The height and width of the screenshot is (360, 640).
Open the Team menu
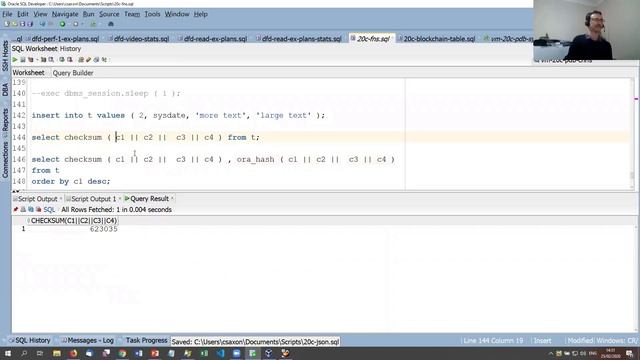click(132, 14)
